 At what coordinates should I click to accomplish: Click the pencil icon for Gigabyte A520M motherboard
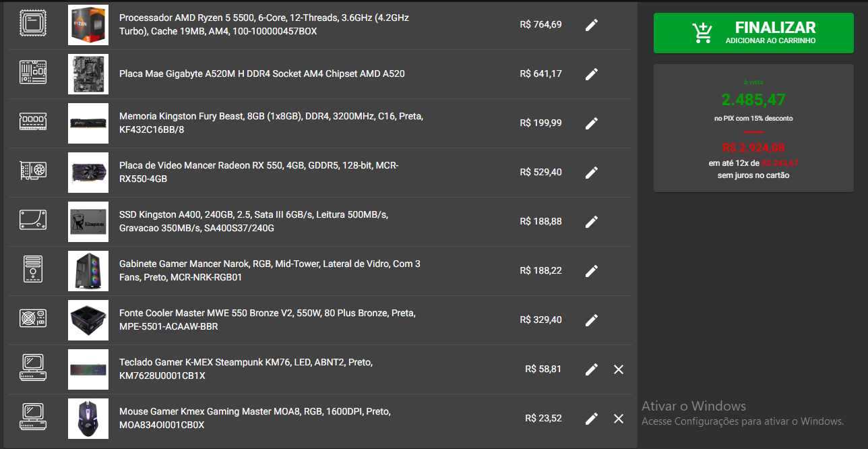[x=592, y=74]
